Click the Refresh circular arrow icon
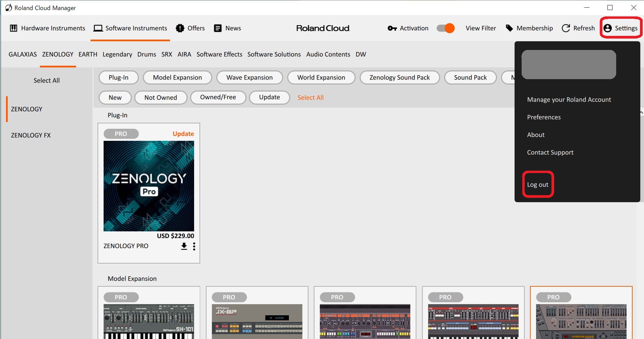 coord(566,28)
